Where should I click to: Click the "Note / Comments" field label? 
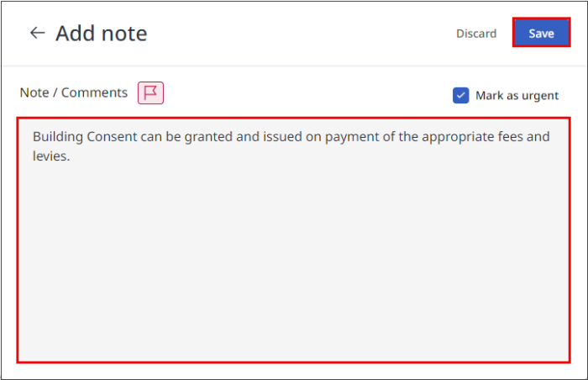pyautogui.click(x=74, y=92)
